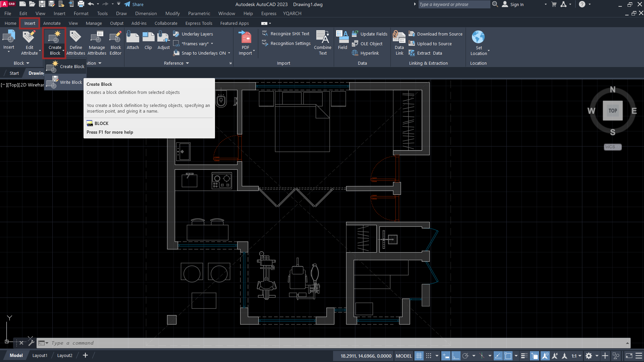Click the Undo arrow icon
This screenshot has width=644, height=362.
tap(91, 4)
